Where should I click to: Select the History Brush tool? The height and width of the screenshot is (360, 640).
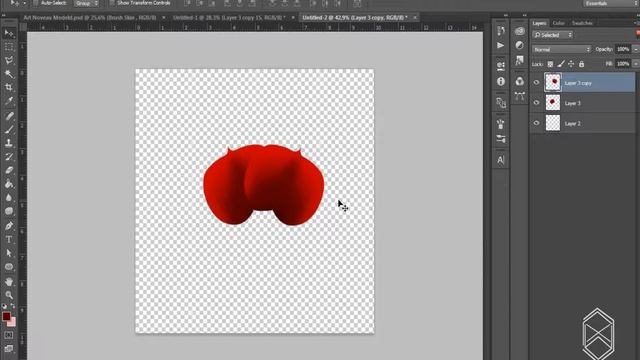click(9, 157)
